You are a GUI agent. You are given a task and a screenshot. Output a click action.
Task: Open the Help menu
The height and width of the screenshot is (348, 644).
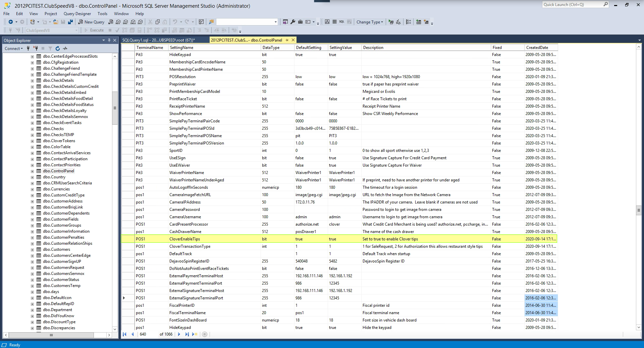pyautogui.click(x=140, y=14)
